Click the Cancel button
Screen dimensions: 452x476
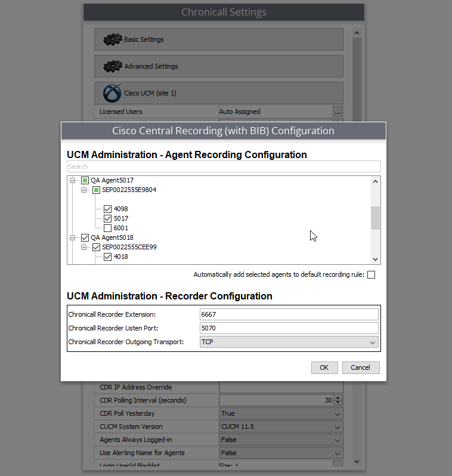tap(361, 367)
